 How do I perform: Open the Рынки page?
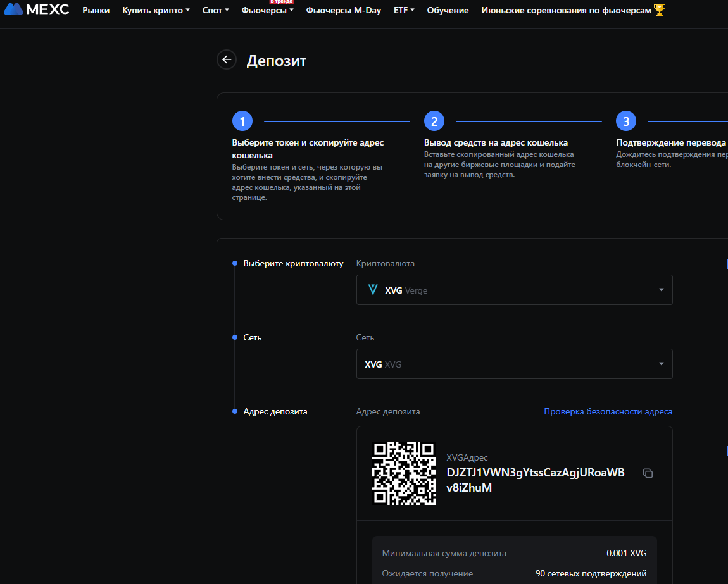pyautogui.click(x=96, y=10)
